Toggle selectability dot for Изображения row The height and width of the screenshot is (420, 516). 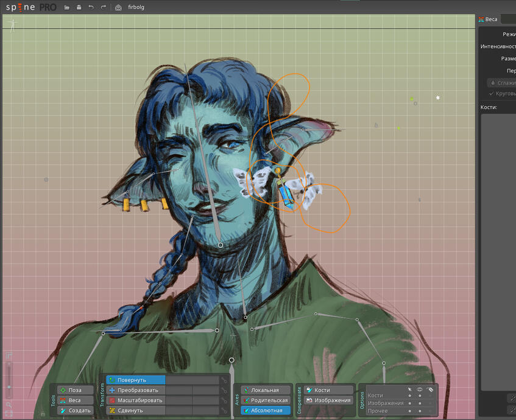click(410, 403)
